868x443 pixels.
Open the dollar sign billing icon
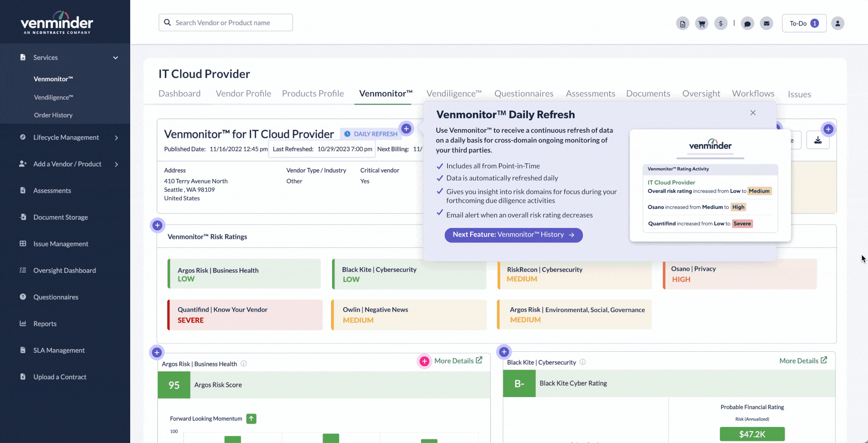[721, 24]
